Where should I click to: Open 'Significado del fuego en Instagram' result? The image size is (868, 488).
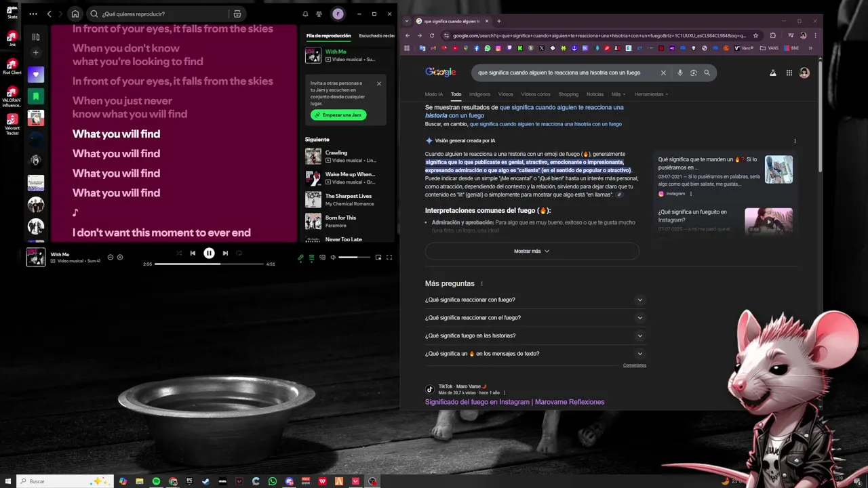(x=515, y=402)
